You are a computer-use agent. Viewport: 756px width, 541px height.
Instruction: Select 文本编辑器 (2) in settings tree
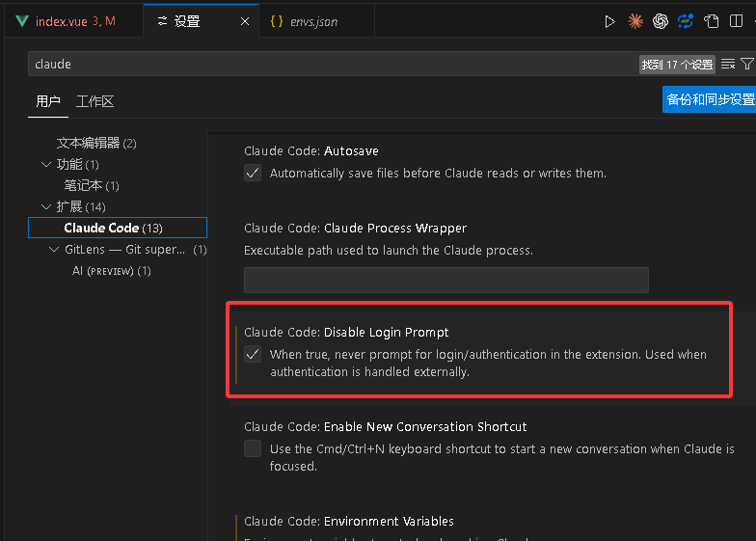coord(96,143)
